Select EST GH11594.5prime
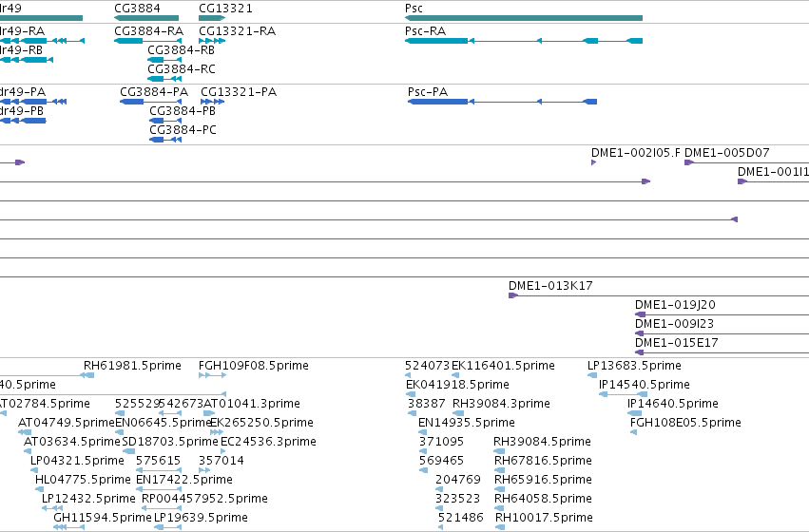The width and height of the screenshot is (809, 532). tap(103, 518)
